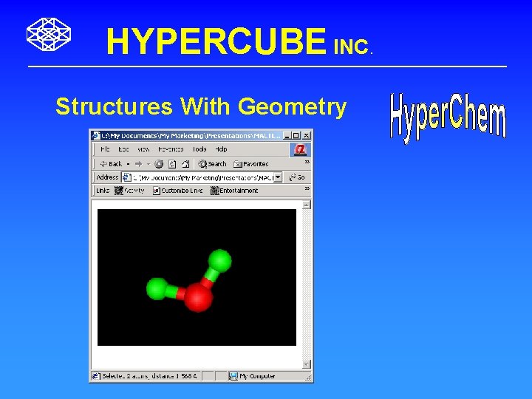Minimize the browser window

(x=287, y=135)
